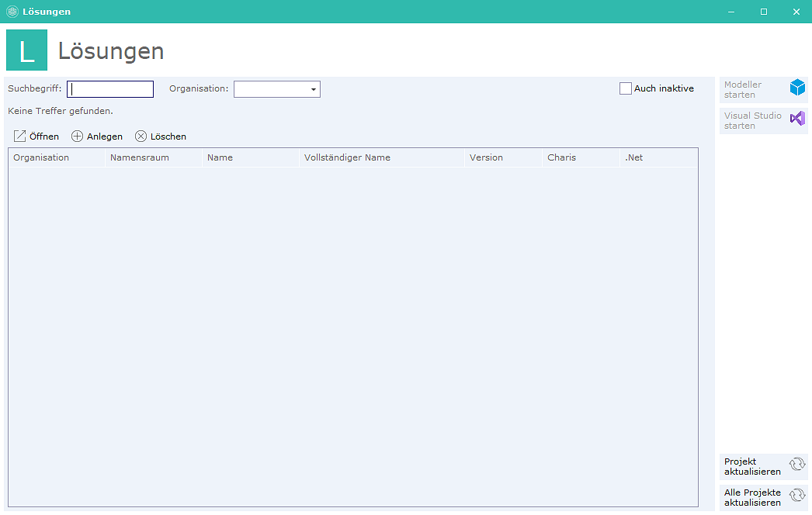The image size is (812, 515).
Task: Click the Löschen button label
Action: 168,137
